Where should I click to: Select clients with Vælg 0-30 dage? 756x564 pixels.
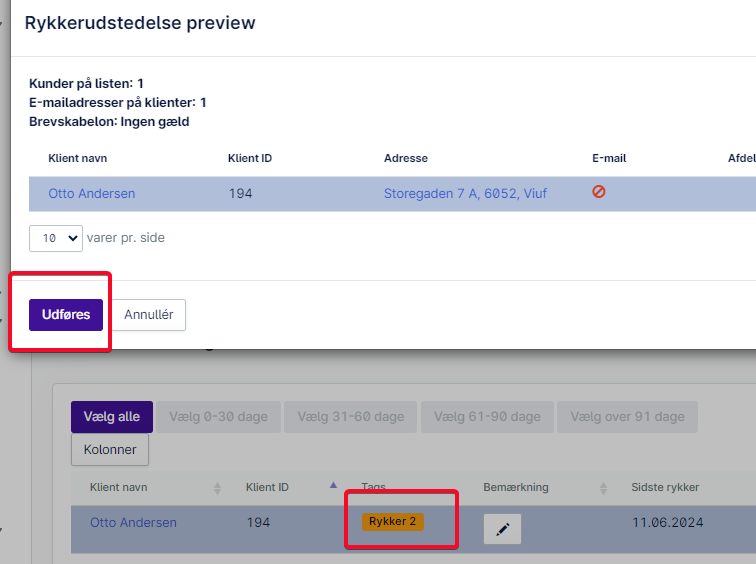[218, 417]
